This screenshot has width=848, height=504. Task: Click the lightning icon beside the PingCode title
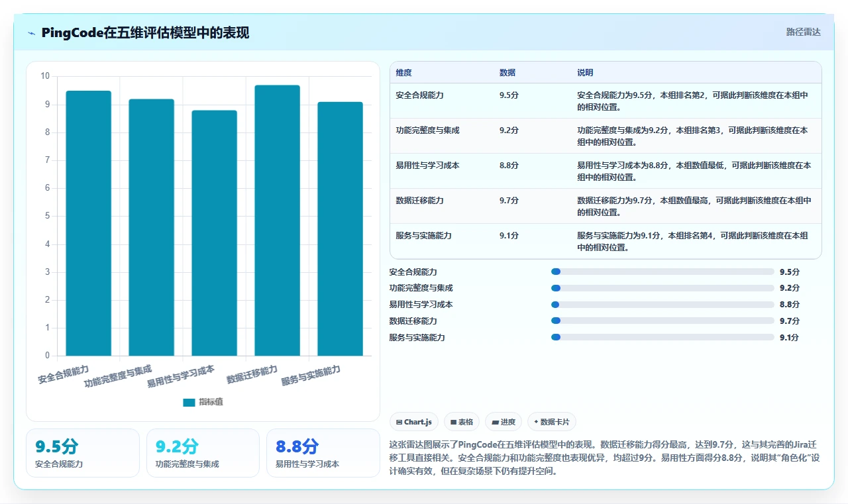coord(32,33)
